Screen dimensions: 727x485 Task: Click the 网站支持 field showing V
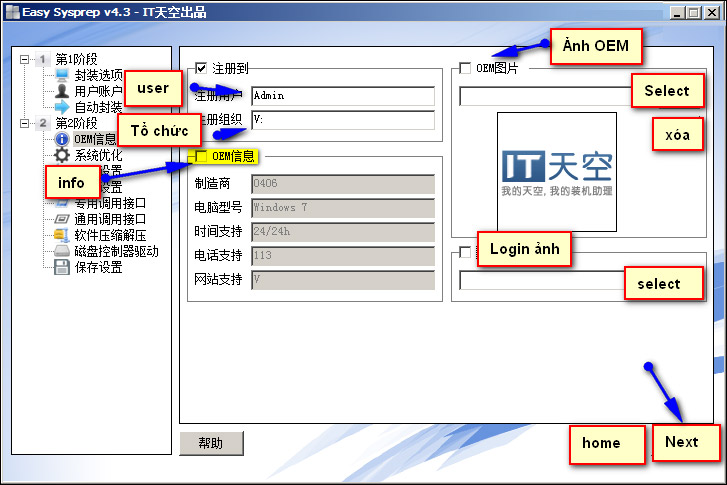[343, 280]
